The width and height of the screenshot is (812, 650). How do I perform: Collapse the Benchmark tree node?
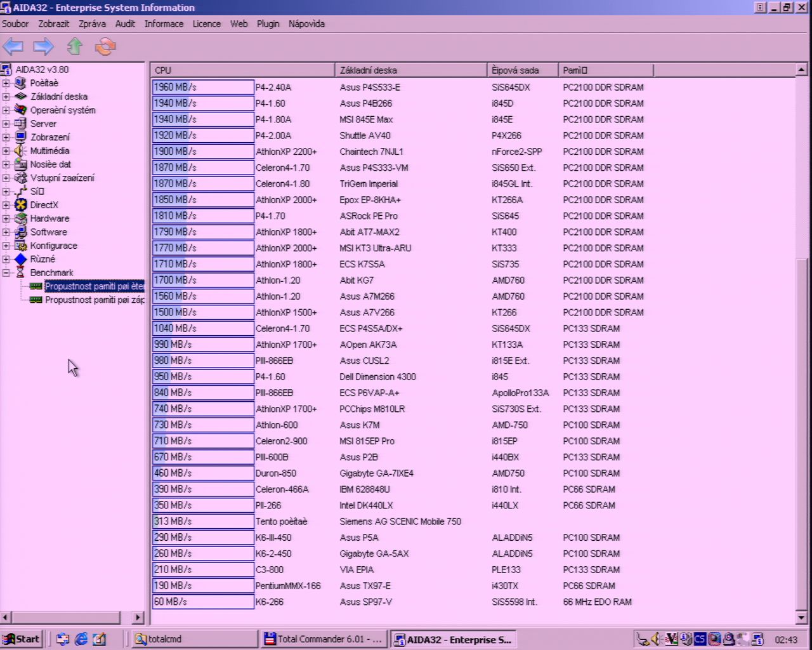point(6,273)
